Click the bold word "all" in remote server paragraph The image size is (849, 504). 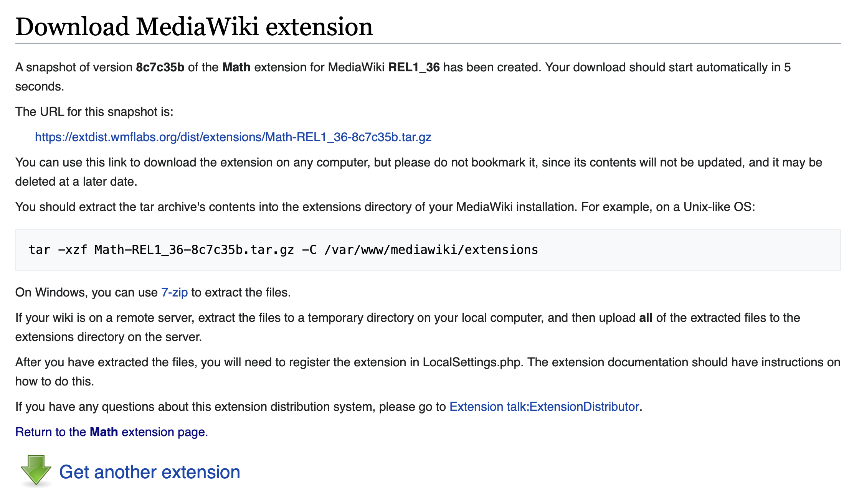[646, 318]
